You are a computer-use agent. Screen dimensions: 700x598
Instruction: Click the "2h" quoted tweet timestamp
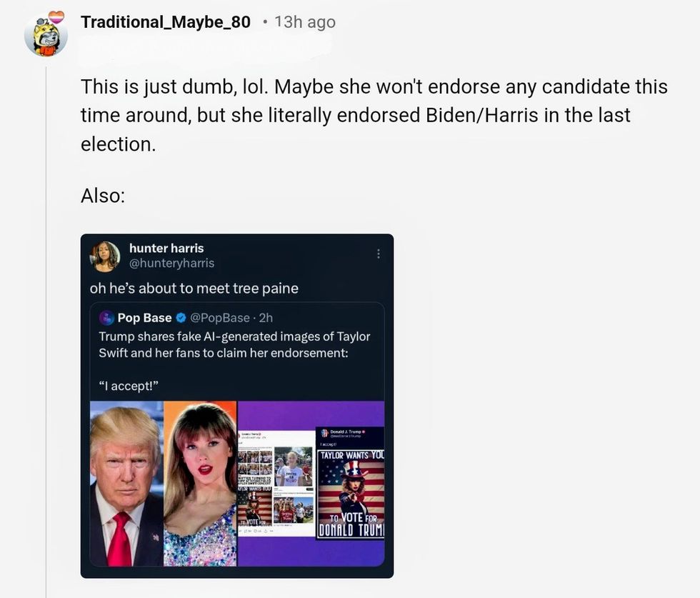tap(266, 318)
